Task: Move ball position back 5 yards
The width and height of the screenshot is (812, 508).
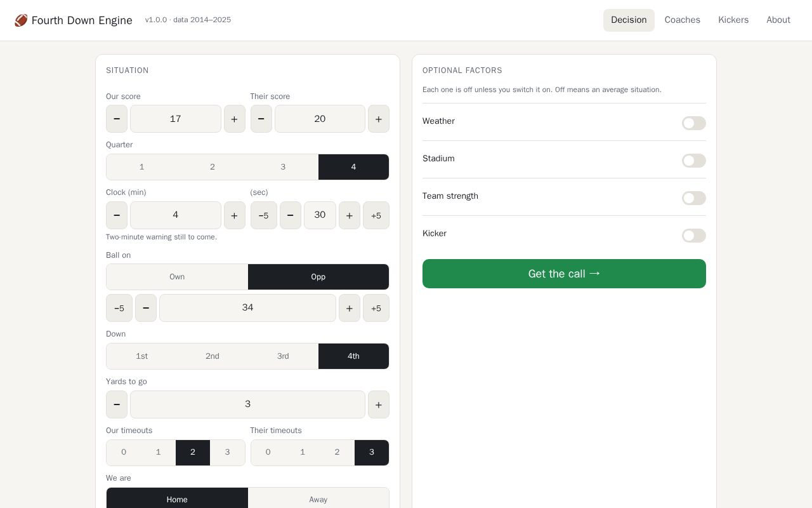Action: coord(119,308)
